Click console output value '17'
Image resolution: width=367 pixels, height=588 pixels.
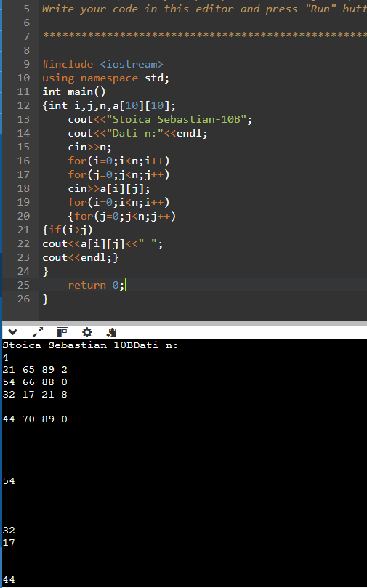coord(9,543)
